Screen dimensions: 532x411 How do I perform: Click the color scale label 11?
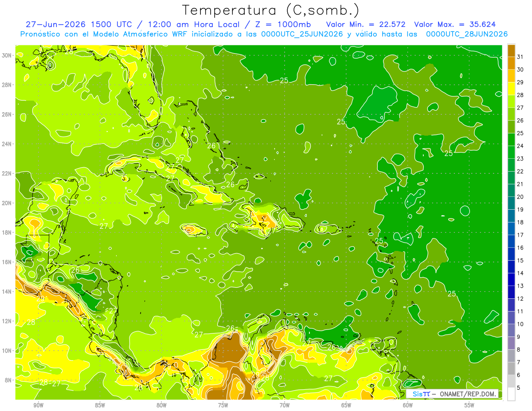point(520,311)
